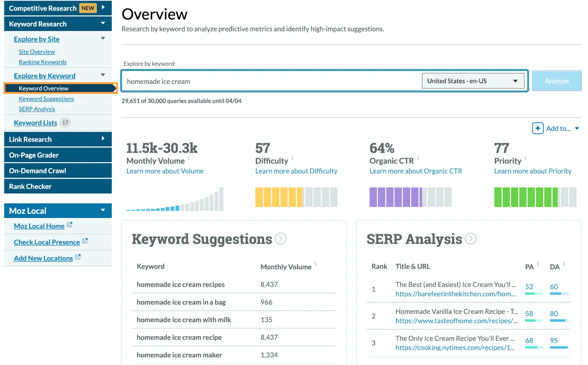
Task: Collapse the Moz Local section
Action: [x=103, y=210]
